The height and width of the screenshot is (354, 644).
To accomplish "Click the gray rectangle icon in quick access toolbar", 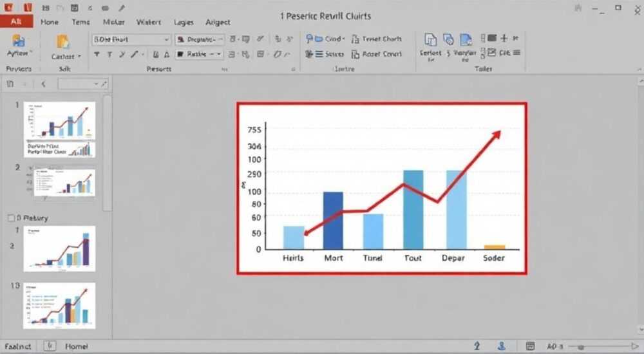I will click(x=105, y=8).
